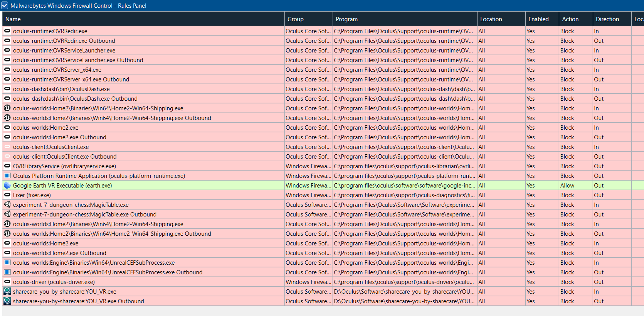Click the icon for UnrealCEFSubProcess.exe Outbound

tap(7, 272)
